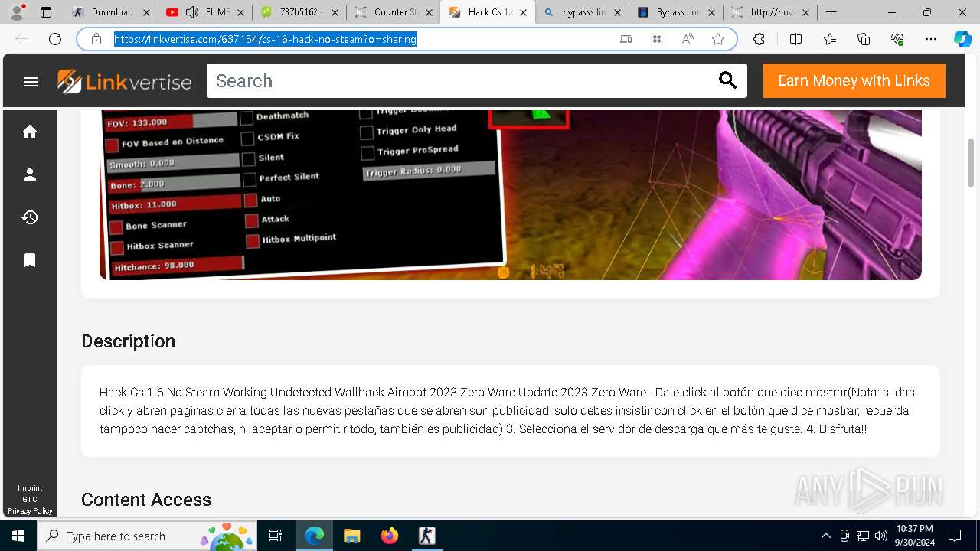Open the Imprint link
Screen dimensions: 980x551
pyautogui.click(x=30, y=488)
